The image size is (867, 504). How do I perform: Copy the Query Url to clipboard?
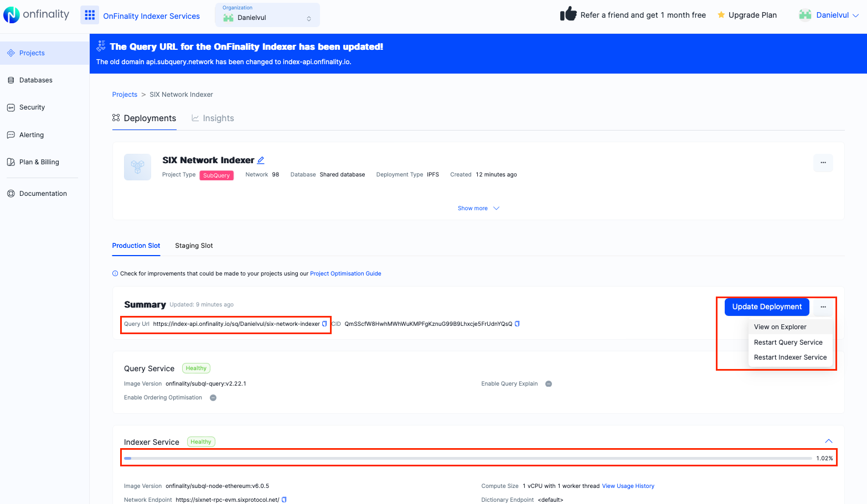pos(324,324)
